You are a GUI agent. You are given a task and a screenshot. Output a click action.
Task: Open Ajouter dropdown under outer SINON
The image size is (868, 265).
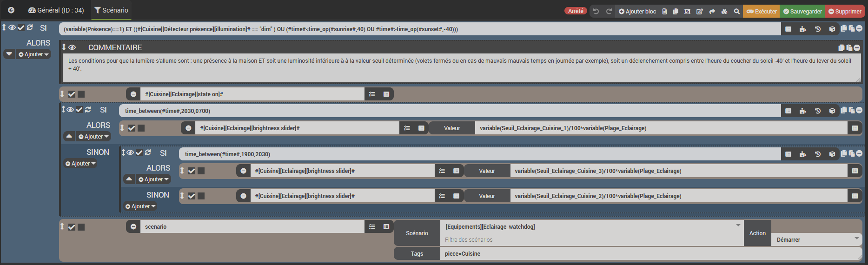pyautogui.click(x=80, y=164)
